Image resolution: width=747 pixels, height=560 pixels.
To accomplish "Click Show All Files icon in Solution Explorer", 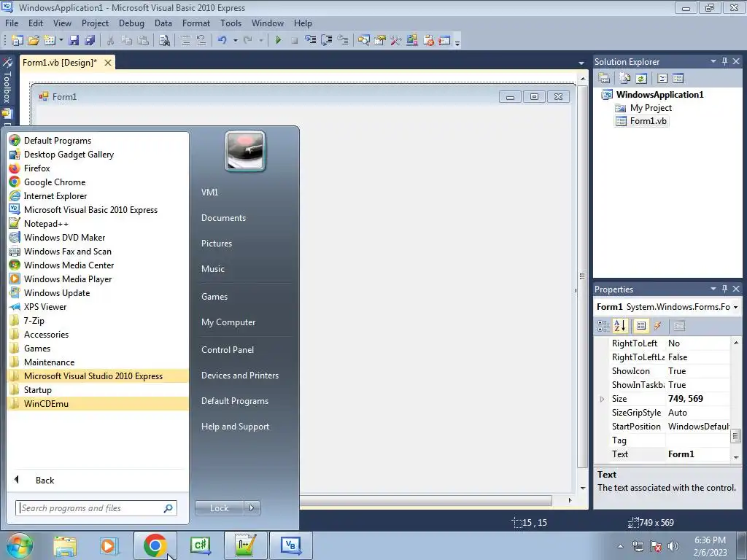I will pyautogui.click(x=624, y=78).
